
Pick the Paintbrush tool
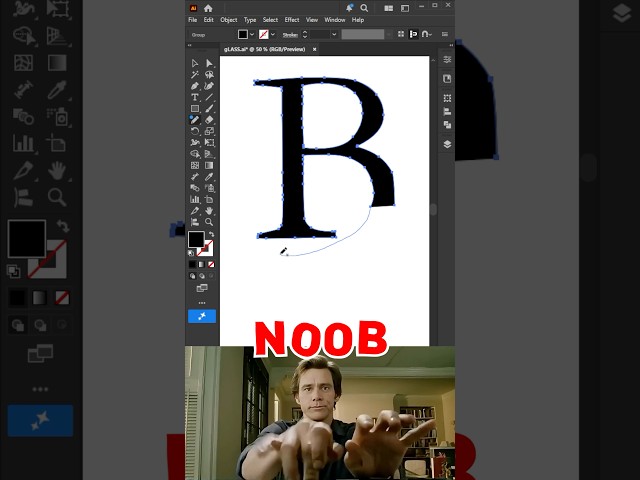(209, 109)
